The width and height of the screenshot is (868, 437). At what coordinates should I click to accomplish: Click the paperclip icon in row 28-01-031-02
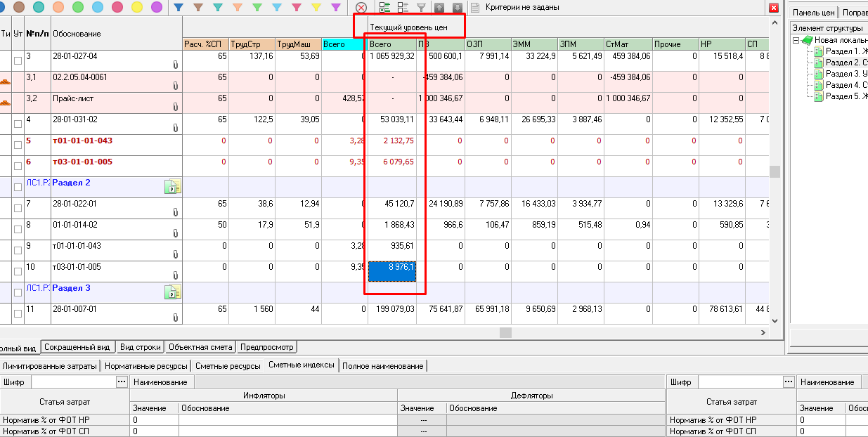click(x=176, y=128)
